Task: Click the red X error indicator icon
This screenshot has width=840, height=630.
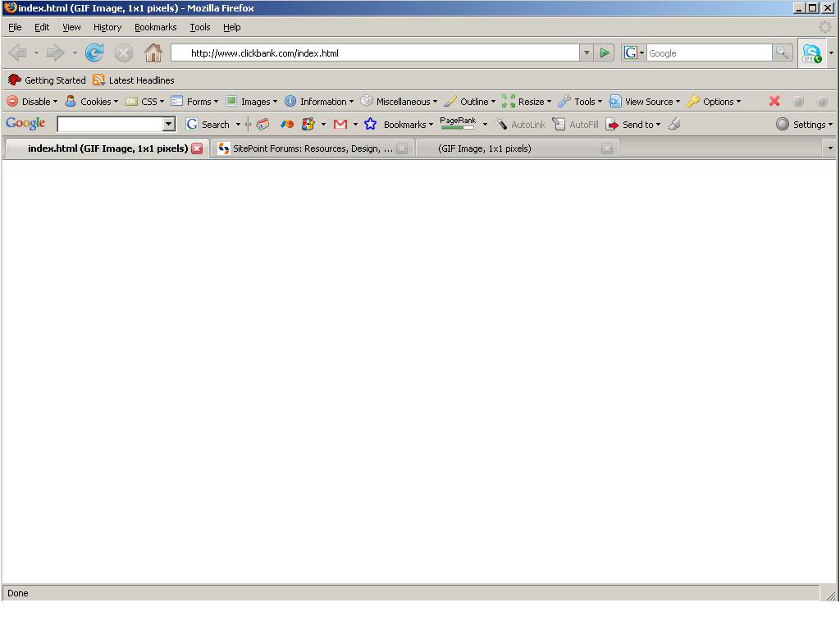Action: (x=774, y=101)
